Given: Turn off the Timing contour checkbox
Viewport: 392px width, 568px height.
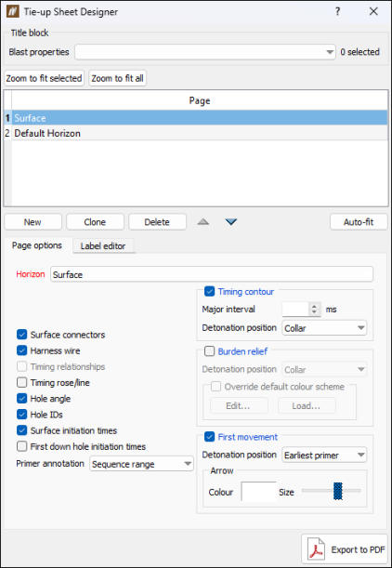Looking at the screenshot, I should pyautogui.click(x=210, y=291).
